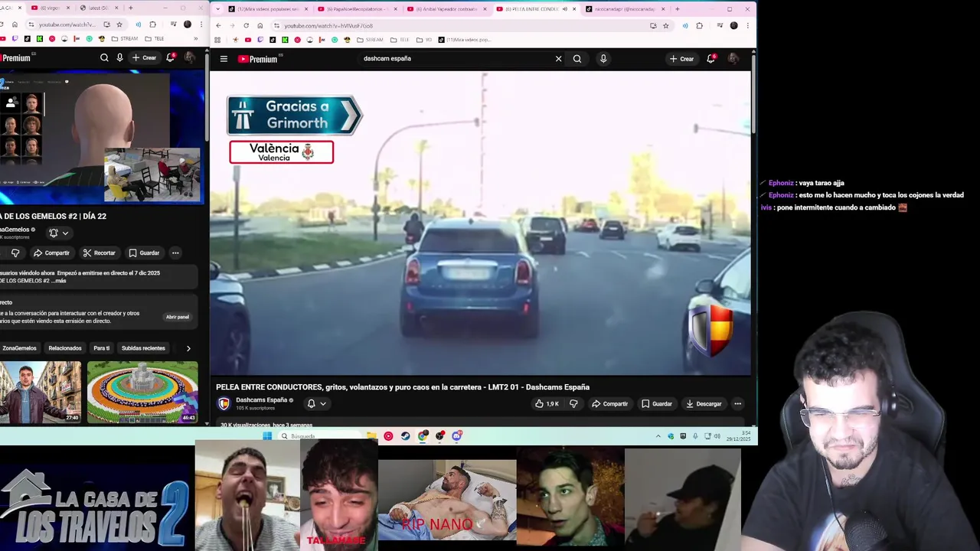
Task: Open Windows Start button on taskbar
Action: [x=267, y=436]
